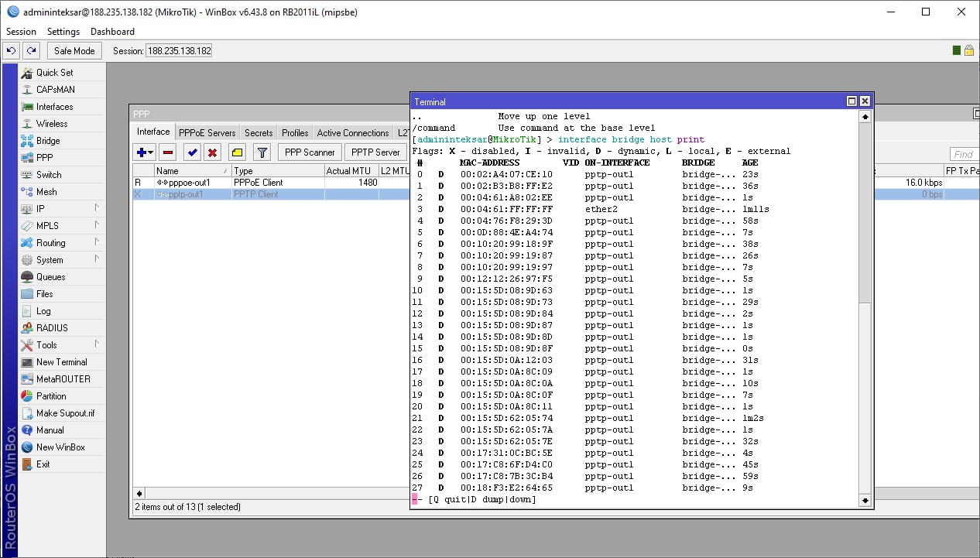This screenshot has width=980, height=558.
Task: Click the blue checkmark enable button
Action: click(x=192, y=152)
